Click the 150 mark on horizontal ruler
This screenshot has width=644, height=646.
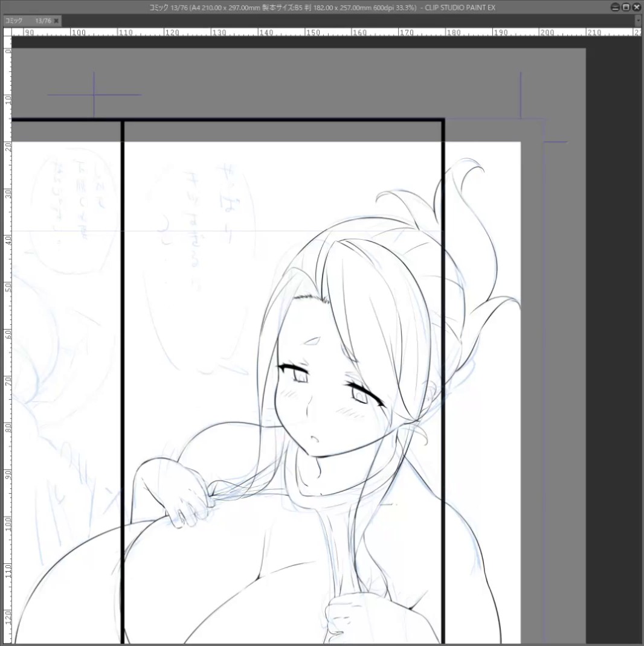[x=314, y=32]
